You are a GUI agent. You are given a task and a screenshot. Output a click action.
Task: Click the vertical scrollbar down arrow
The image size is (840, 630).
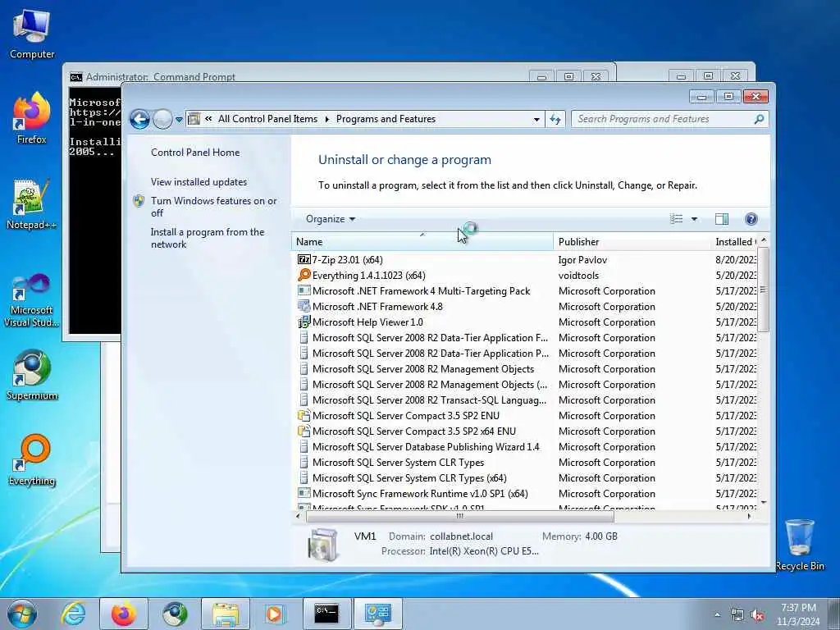pyautogui.click(x=764, y=503)
